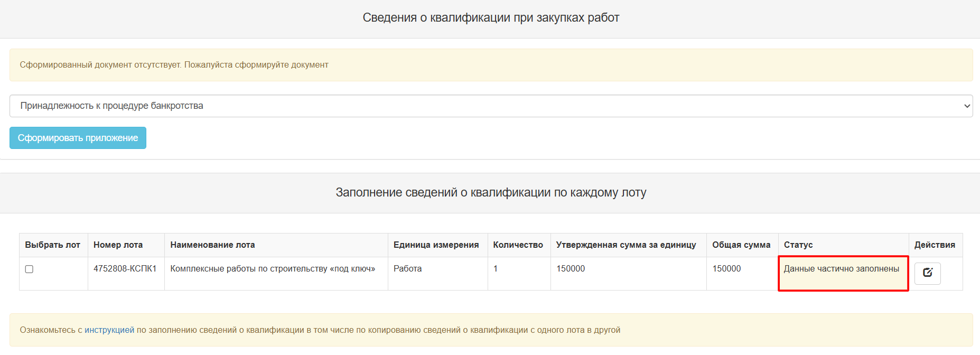Click the lot name Комплексные работы по строительству
The height and width of the screenshot is (355, 980).
[273, 269]
